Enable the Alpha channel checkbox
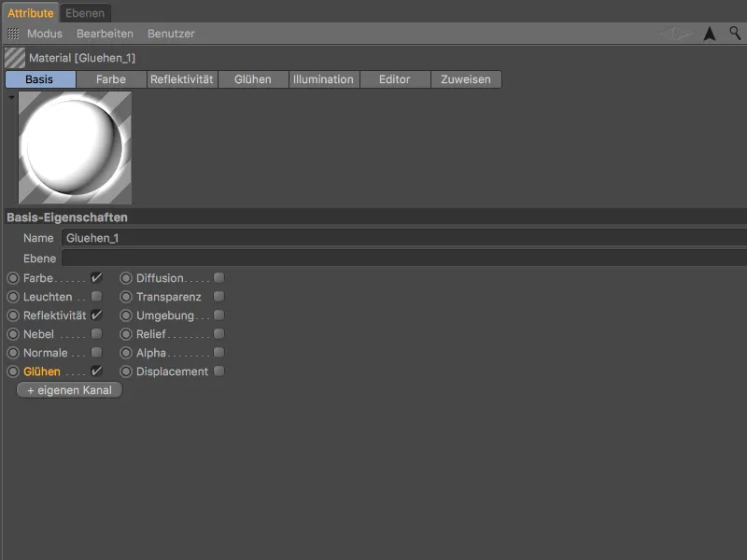Screen dimensions: 747x560 click(x=218, y=353)
